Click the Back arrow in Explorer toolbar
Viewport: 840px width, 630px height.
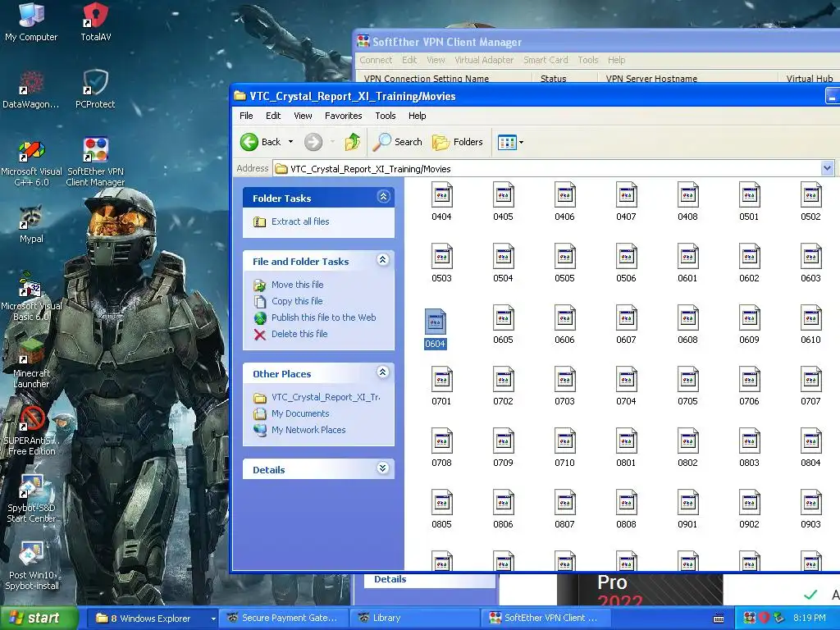260,142
